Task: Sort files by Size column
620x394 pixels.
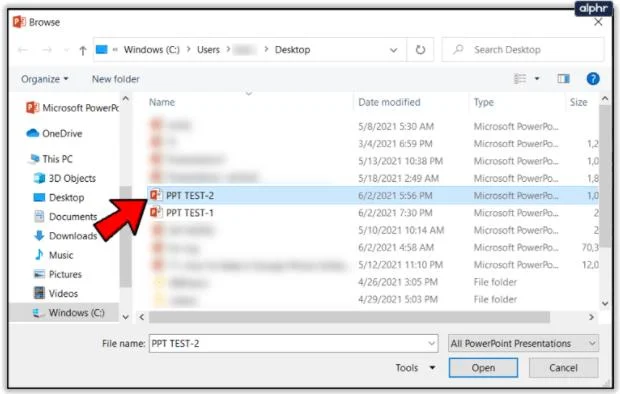Action: point(578,102)
